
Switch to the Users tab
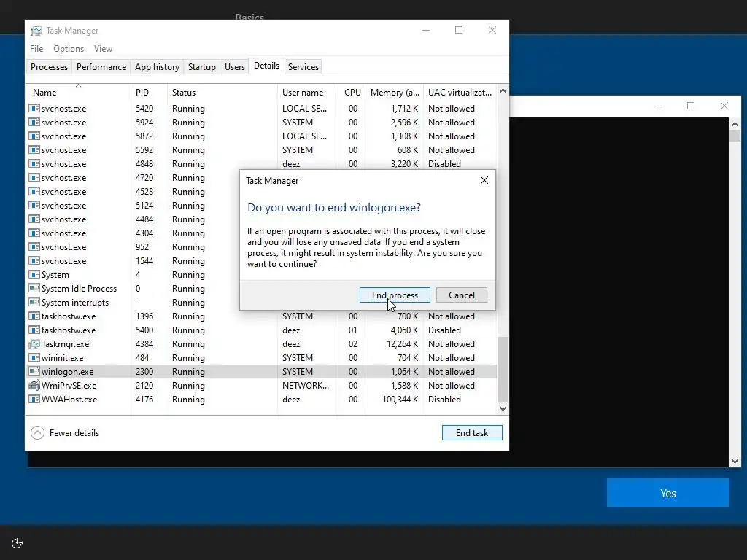pyautogui.click(x=234, y=66)
